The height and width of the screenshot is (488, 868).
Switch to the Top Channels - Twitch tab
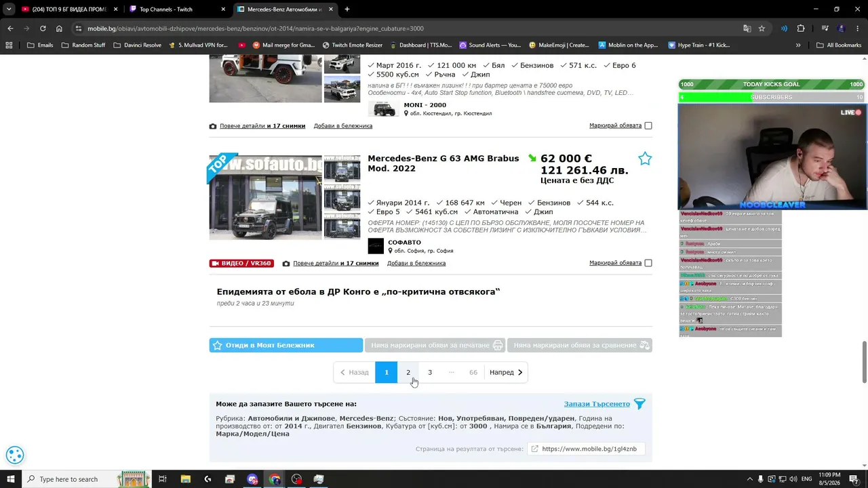(176, 9)
